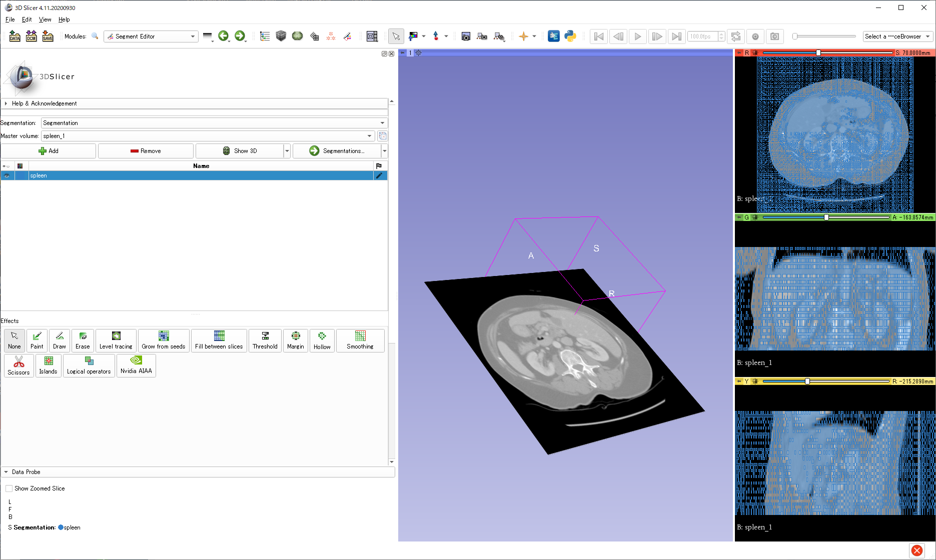Select the Scissors effect
This screenshot has height=560, width=936.
[19, 365]
